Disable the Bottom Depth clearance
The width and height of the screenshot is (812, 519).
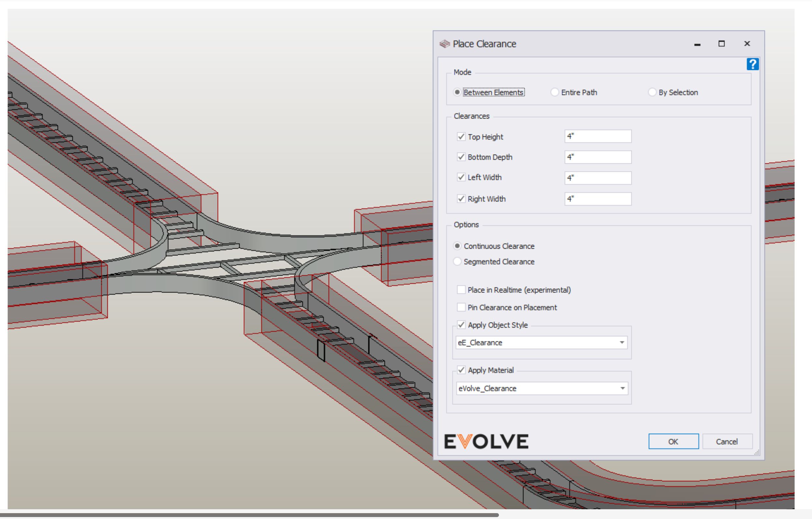point(461,157)
